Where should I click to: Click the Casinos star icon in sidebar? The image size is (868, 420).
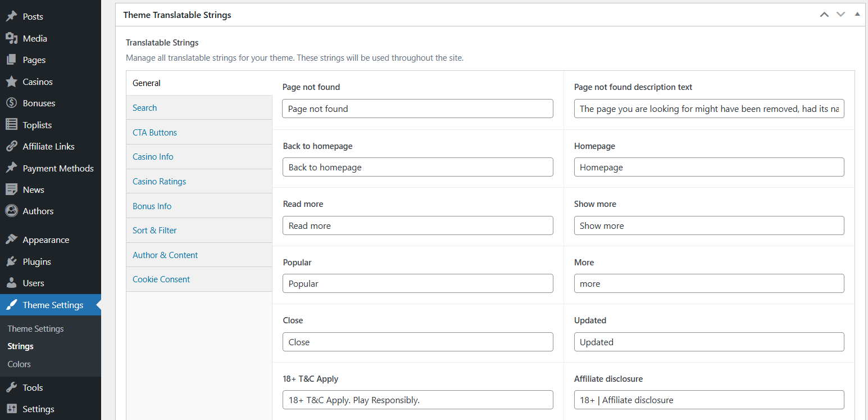pyautogui.click(x=11, y=82)
